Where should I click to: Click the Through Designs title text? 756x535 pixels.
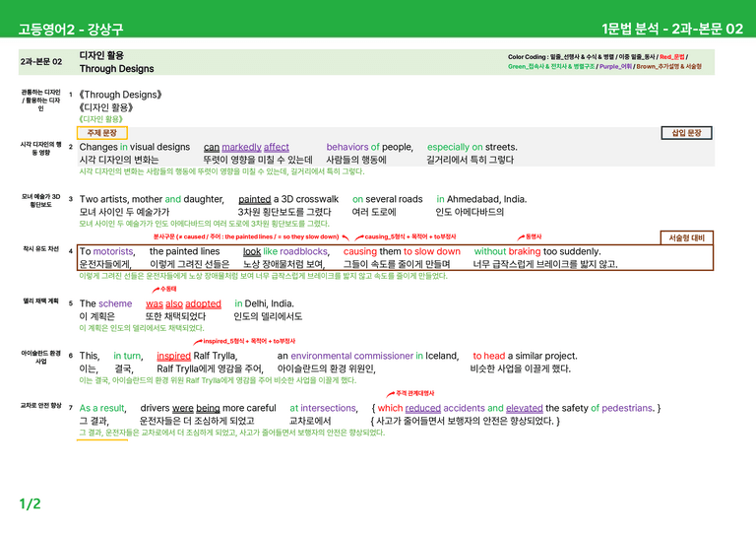click(x=117, y=69)
